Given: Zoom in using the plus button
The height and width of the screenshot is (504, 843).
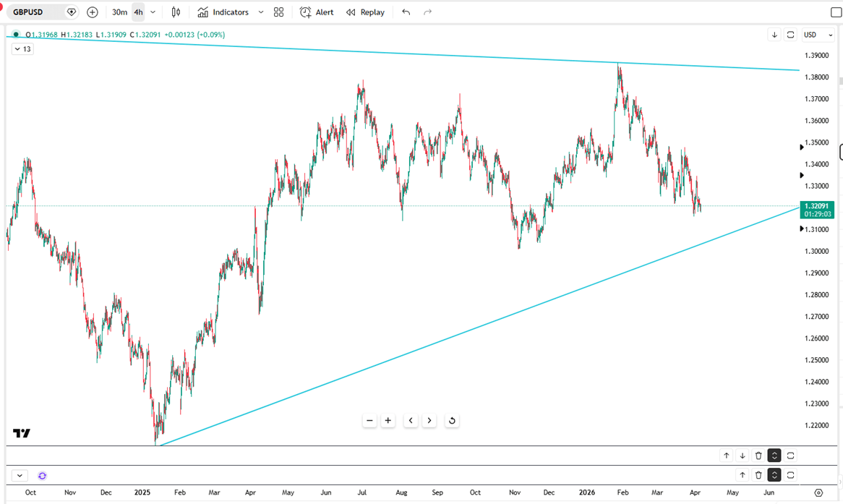Looking at the screenshot, I should [x=388, y=421].
